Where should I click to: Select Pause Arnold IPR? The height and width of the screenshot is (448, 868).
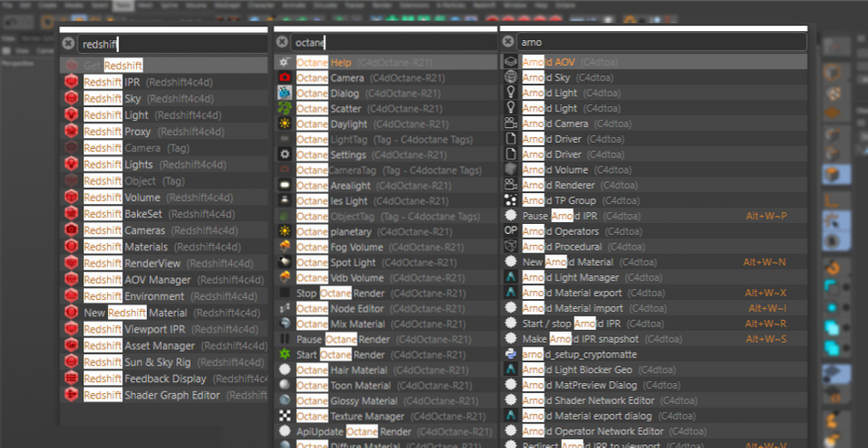[654, 216]
